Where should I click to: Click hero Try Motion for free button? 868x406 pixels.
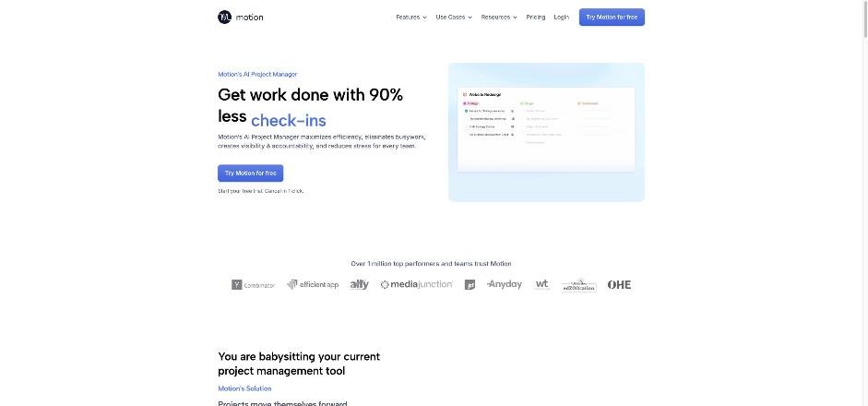click(x=250, y=173)
